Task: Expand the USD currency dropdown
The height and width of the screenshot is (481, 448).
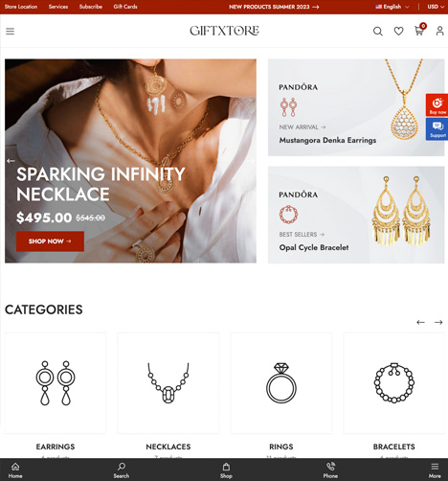Action: pyautogui.click(x=436, y=7)
